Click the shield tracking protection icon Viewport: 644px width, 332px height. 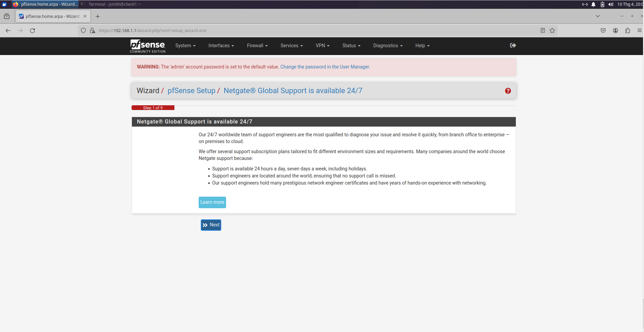coord(83,30)
